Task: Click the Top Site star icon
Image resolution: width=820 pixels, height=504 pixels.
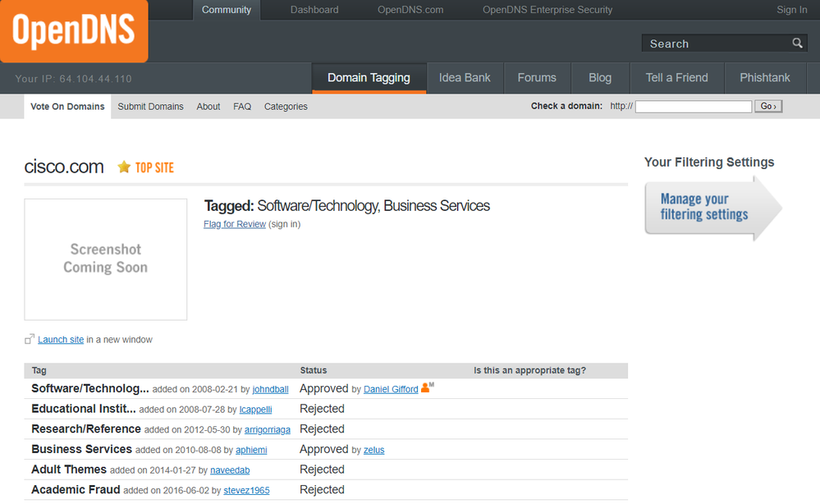Action: point(124,167)
